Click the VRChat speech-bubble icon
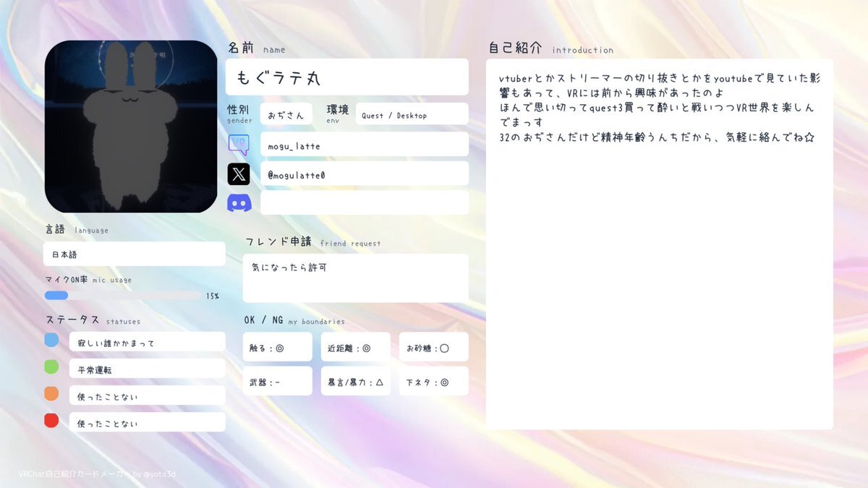The image size is (868, 488). 239,145
